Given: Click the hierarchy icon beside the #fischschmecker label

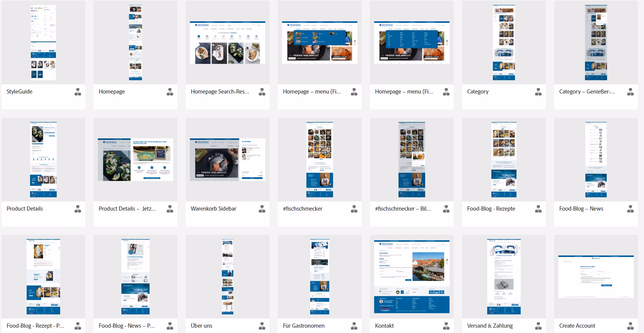Looking at the screenshot, I should (354, 209).
